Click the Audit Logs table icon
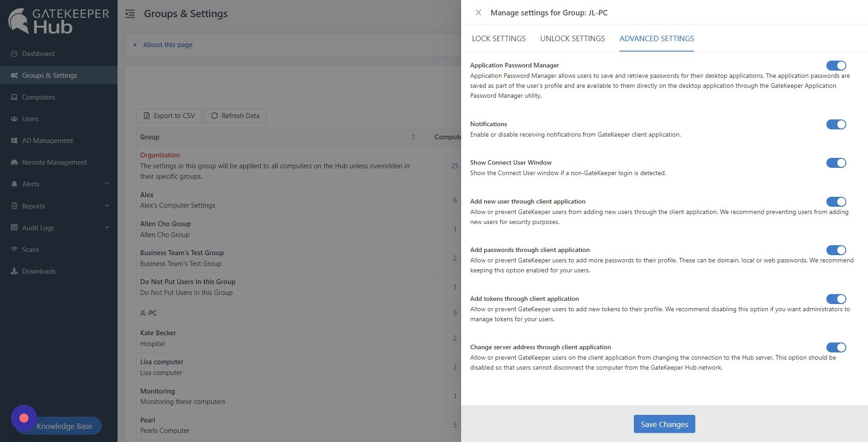Viewport: 868px width, 442px height. (14, 228)
